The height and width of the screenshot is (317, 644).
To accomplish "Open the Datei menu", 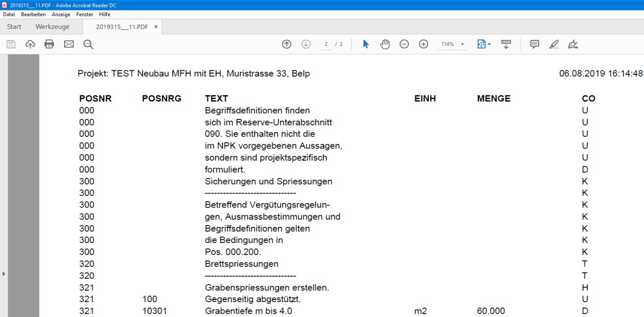I will (9, 14).
